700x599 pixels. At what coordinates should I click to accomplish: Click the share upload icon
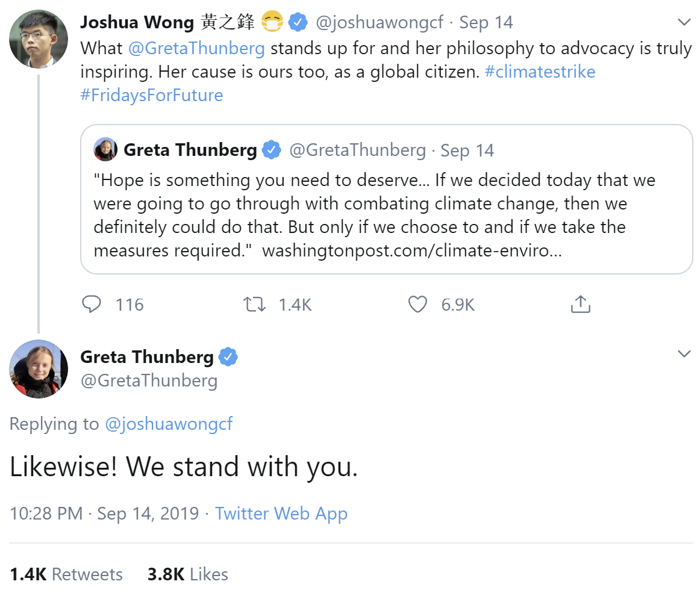[x=580, y=304]
